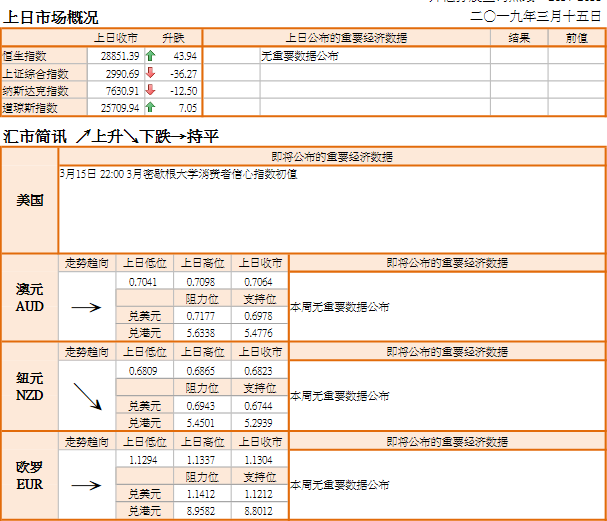Screen dimensions: 607x521
Task: Click the 纳斯达克指数 row label
Action: pyautogui.click(x=36, y=91)
